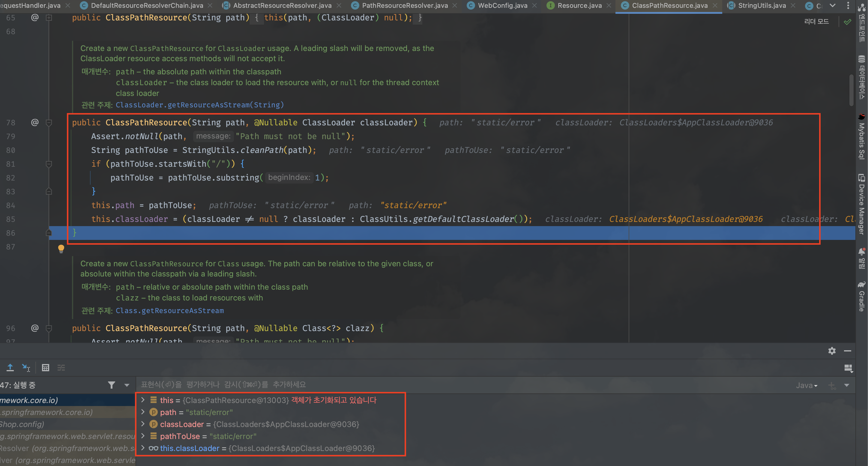This screenshot has width=868, height=466.
Task: Expand the 'path' variable node
Action: 142,412
